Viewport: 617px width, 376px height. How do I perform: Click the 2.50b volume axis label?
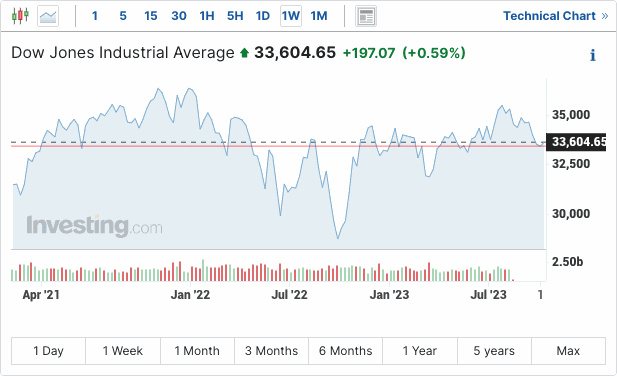(567, 262)
